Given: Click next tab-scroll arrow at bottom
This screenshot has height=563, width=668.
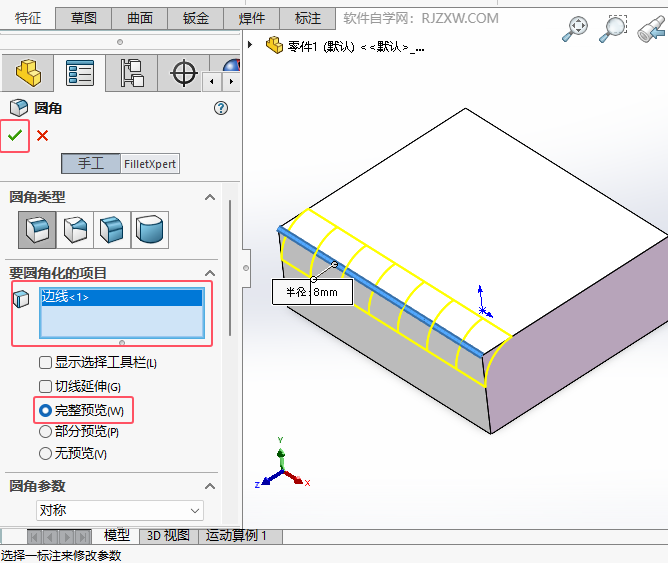Looking at the screenshot, I should [66, 537].
